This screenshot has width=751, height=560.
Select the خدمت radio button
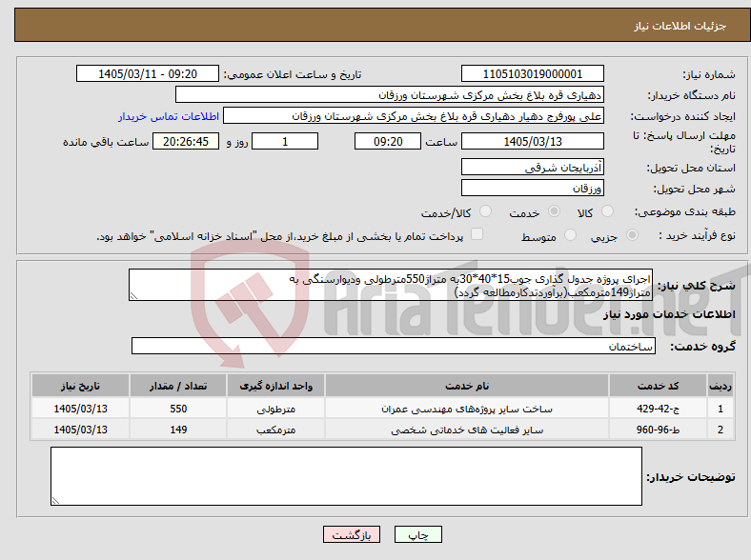pyautogui.click(x=554, y=211)
